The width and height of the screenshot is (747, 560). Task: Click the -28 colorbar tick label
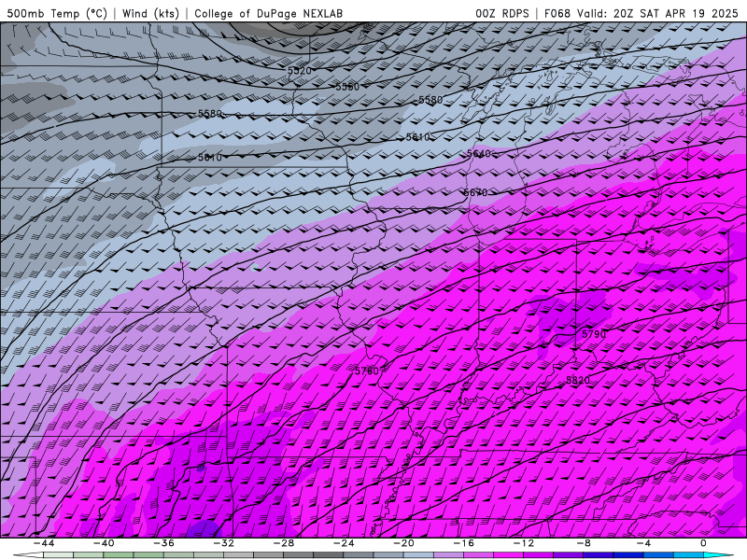coord(284,543)
